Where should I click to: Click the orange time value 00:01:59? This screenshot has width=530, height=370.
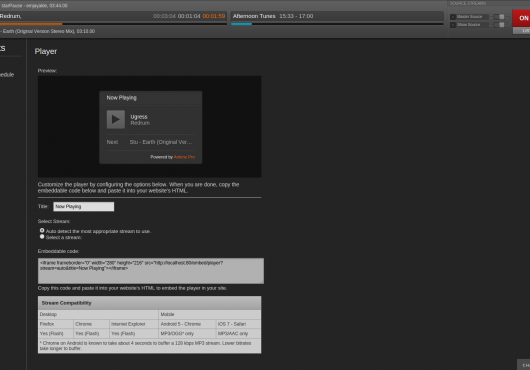pyautogui.click(x=214, y=16)
